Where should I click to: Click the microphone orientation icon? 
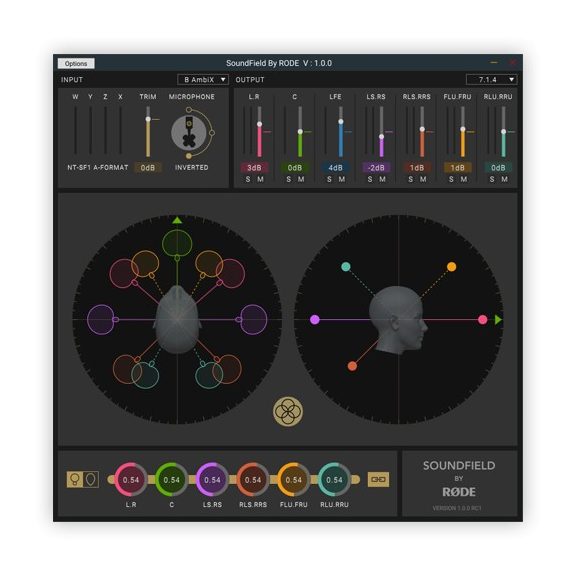click(x=189, y=133)
